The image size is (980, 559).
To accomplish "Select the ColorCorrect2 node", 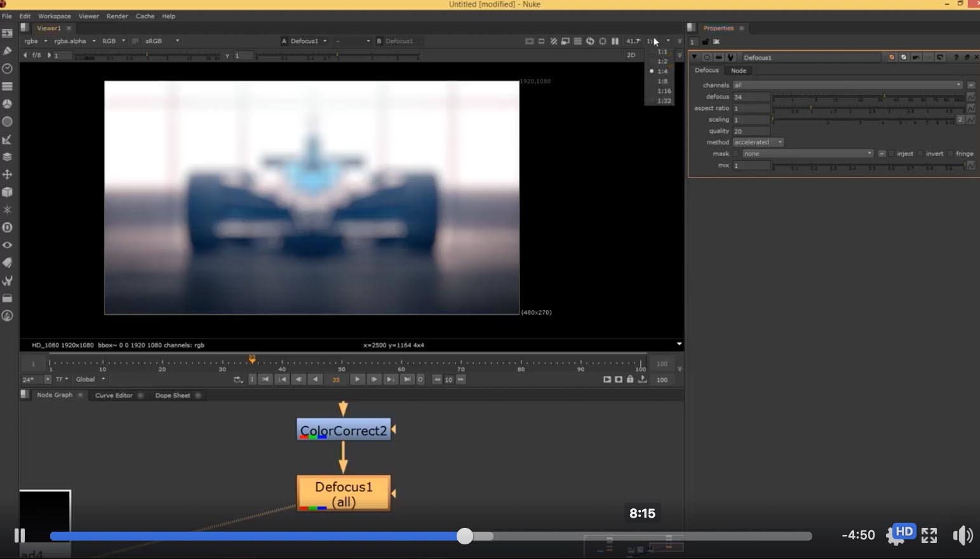I will pos(343,431).
